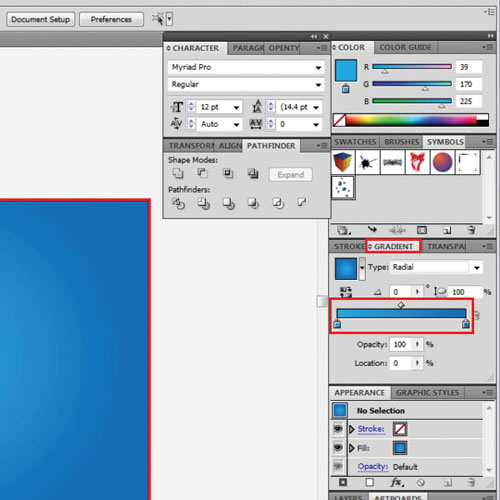Click the Break Link to Symbol icon

point(397,230)
